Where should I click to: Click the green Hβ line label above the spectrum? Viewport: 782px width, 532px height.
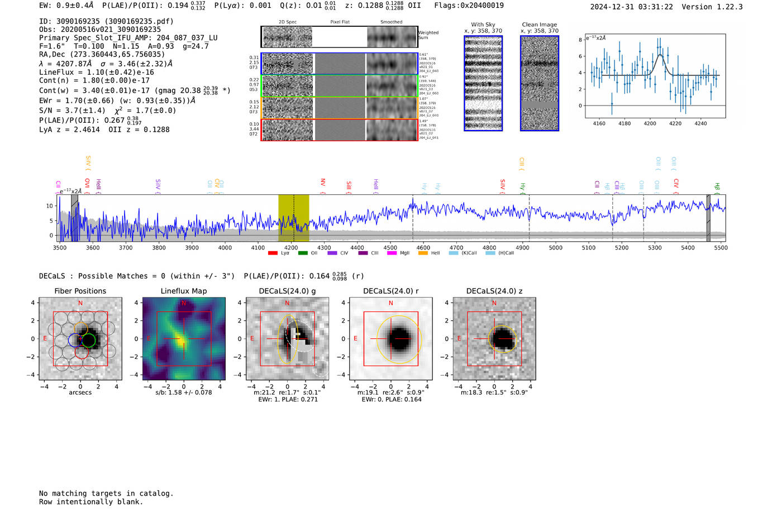click(717, 188)
